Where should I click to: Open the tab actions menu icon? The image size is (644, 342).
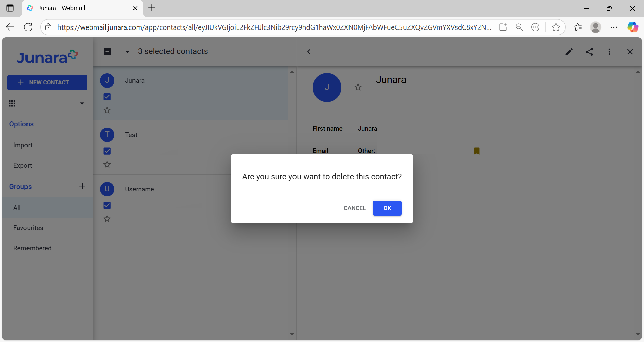[10, 8]
